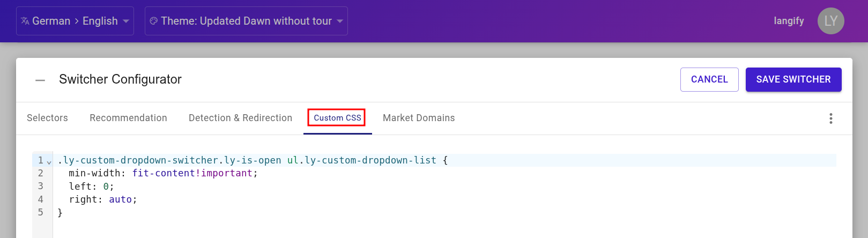Collapse the Switcher Configurator panel
This screenshot has width=868, height=238.
click(40, 80)
